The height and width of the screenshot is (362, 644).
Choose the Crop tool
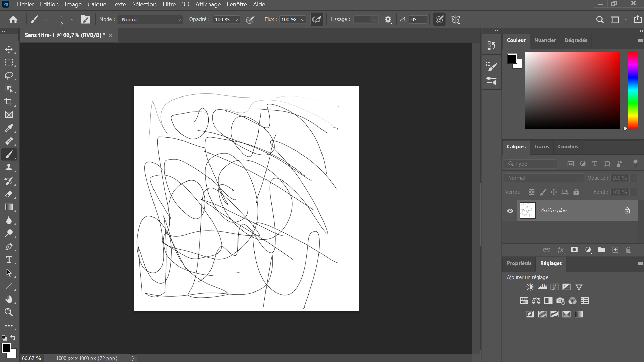coord(9,102)
